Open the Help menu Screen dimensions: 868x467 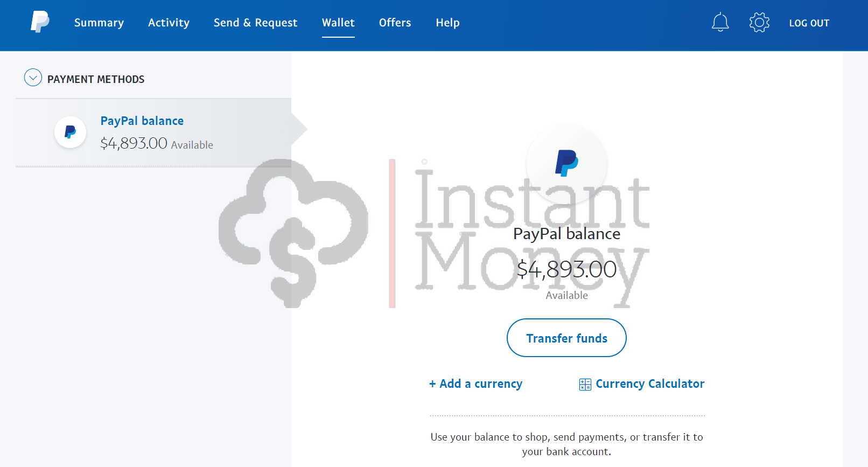[x=447, y=23]
